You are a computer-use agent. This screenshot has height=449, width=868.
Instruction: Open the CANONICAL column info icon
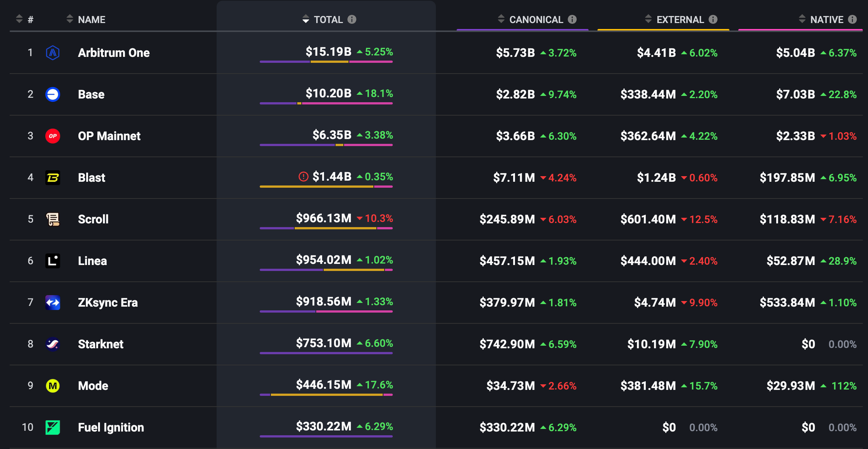572,19
